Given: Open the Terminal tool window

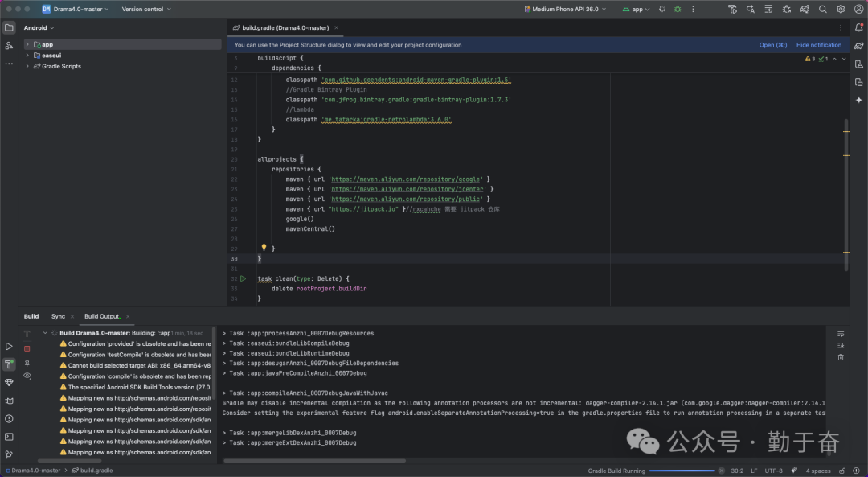Looking at the screenshot, I should click(x=9, y=437).
